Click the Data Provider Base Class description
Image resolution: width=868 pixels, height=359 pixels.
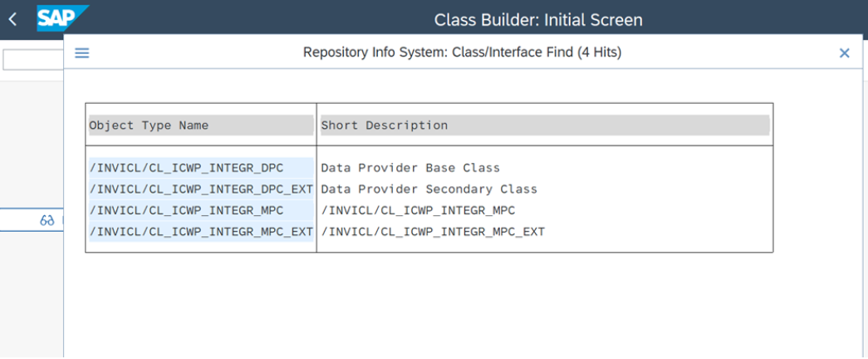[410, 168]
